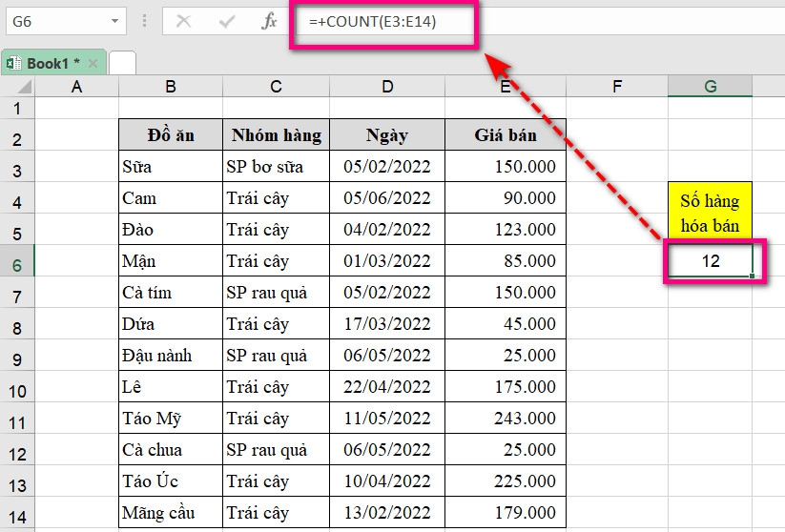The width and height of the screenshot is (785, 532).
Task: Click the Enter checkmark formula bar icon
Action: (x=227, y=21)
